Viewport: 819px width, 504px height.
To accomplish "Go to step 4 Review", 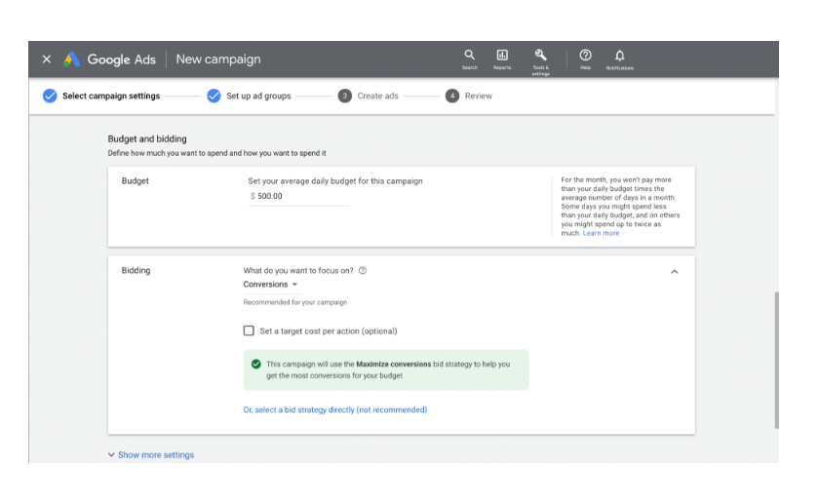I will 469,96.
